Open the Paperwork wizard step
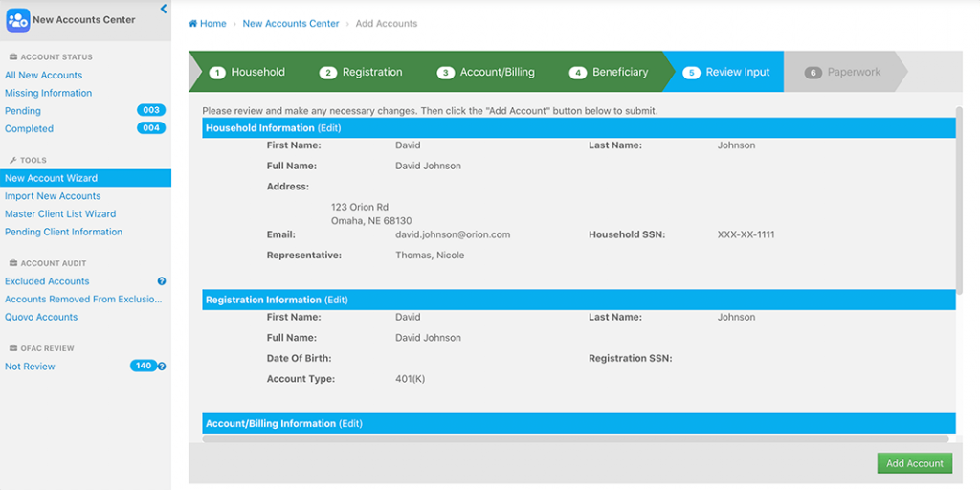The width and height of the screenshot is (980, 490). click(843, 72)
